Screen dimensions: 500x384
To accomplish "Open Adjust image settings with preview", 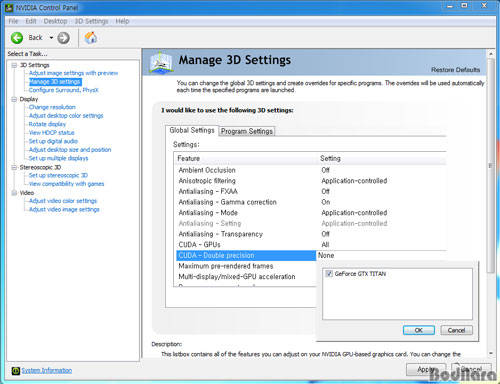I will [x=73, y=73].
